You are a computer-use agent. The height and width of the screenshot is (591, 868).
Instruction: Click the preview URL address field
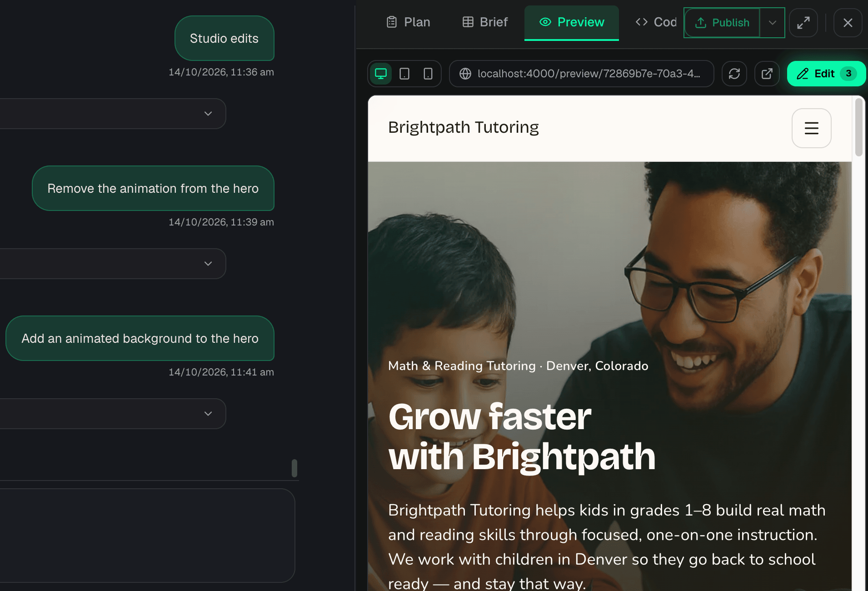coord(582,74)
